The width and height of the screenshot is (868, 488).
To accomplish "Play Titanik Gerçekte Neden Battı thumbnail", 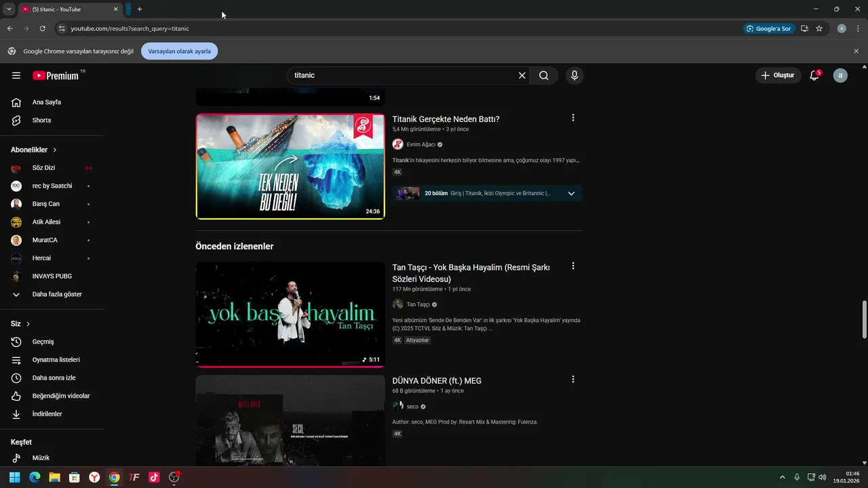I will 290,166.
